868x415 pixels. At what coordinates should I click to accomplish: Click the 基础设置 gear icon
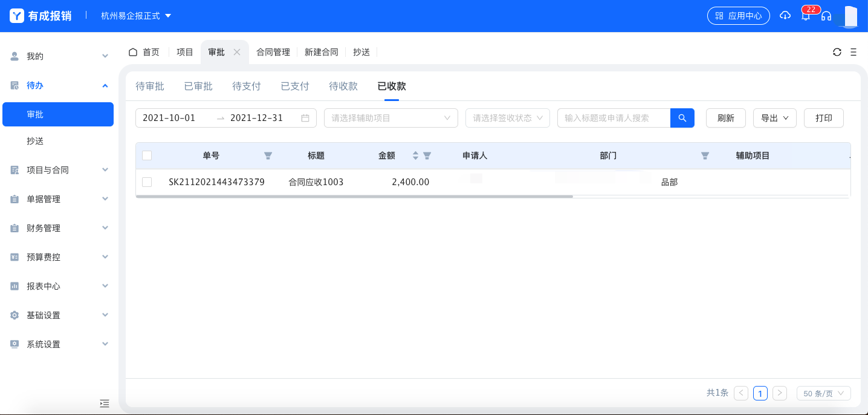click(x=15, y=315)
